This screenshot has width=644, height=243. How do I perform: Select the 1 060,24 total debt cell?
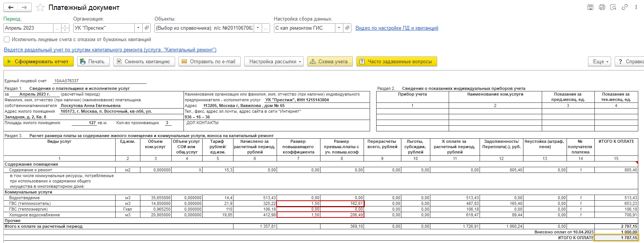coord(501,226)
